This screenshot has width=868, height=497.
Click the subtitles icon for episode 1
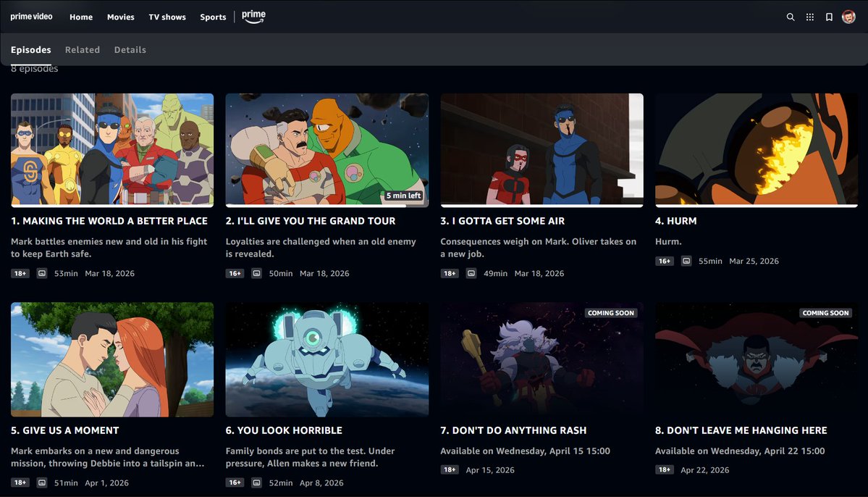tap(42, 273)
